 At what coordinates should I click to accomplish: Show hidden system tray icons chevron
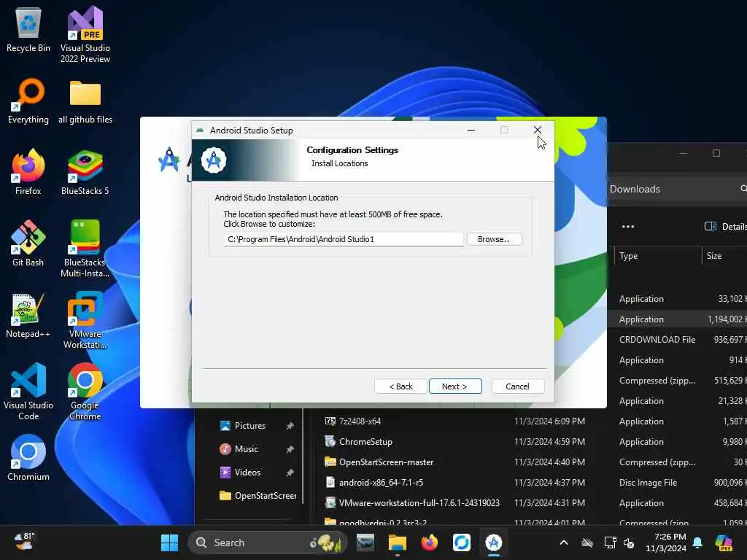564,542
